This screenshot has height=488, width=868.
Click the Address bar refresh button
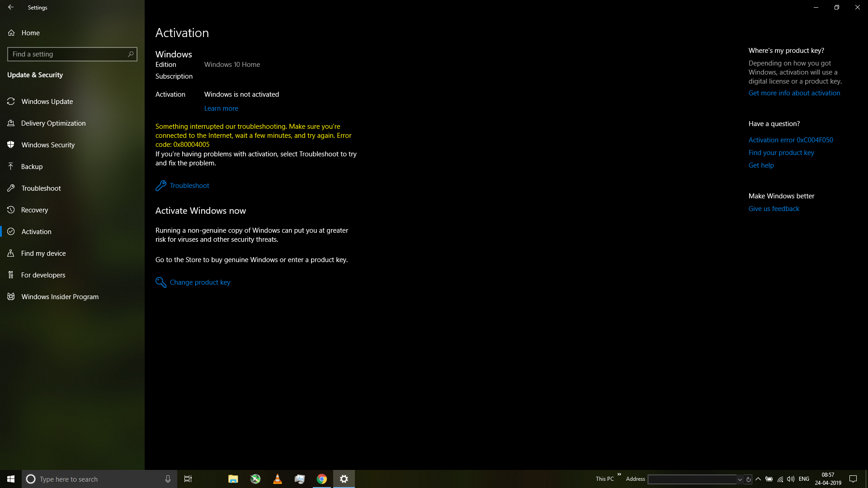pyautogui.click(x=749, y=479)
